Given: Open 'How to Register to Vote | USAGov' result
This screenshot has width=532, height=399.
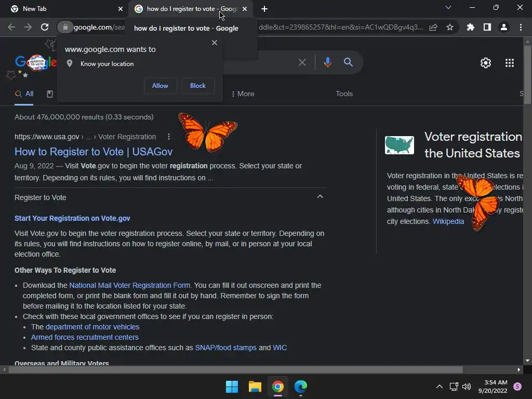Looking at the screenshot, I should [94, 152].
